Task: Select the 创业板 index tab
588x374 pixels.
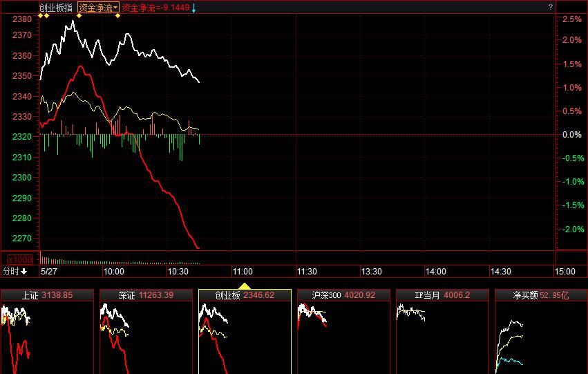Action: [x=245, y=295]
